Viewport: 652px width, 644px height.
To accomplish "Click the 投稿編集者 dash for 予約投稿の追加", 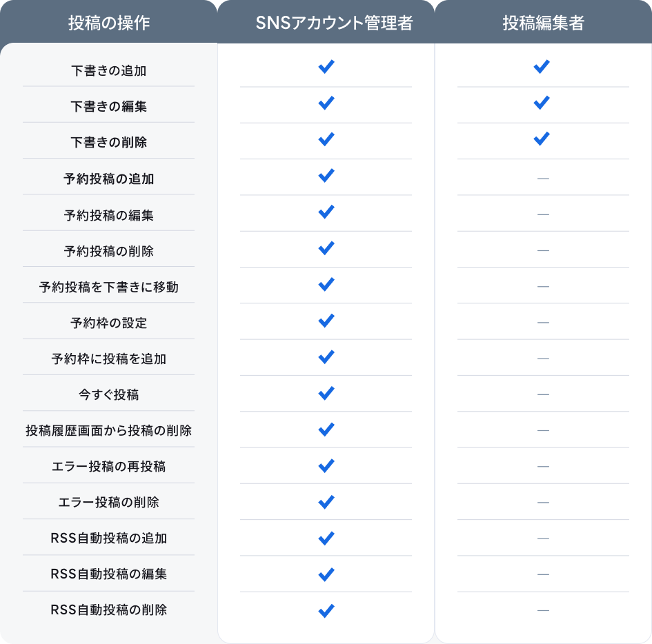I will click(x=543, y=179).
